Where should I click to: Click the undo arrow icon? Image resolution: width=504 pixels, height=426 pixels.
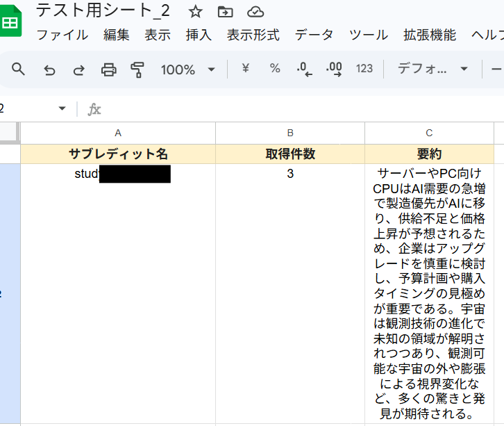pyautogui.click(x=49, y=69)
